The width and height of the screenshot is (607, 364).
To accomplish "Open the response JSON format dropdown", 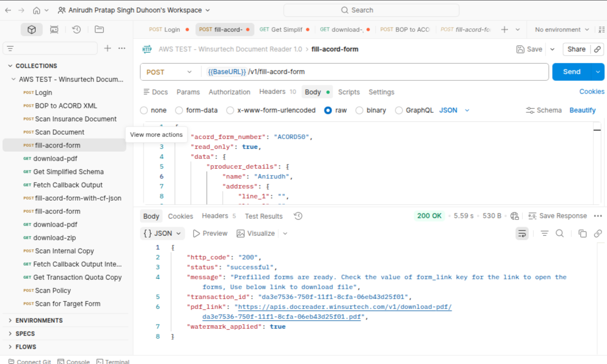I will (162, 234).
